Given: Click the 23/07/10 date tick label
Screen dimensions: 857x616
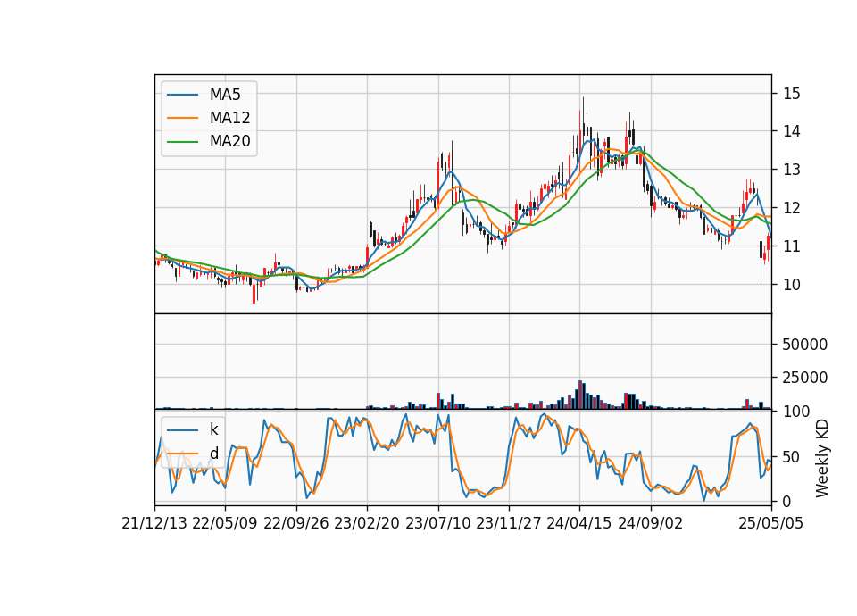Looking at the screenshot, I should point(437,524).
